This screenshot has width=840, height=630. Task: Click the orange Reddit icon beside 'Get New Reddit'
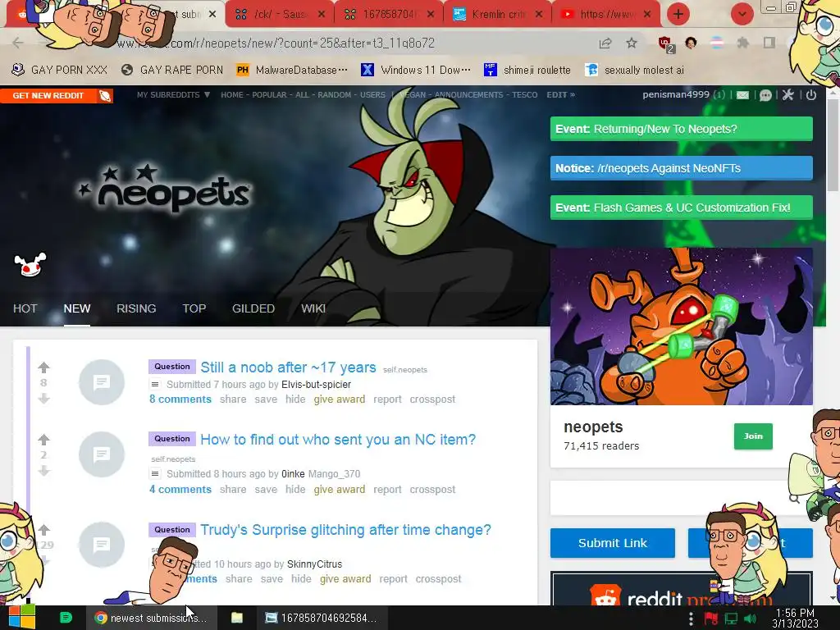[105, 95]
